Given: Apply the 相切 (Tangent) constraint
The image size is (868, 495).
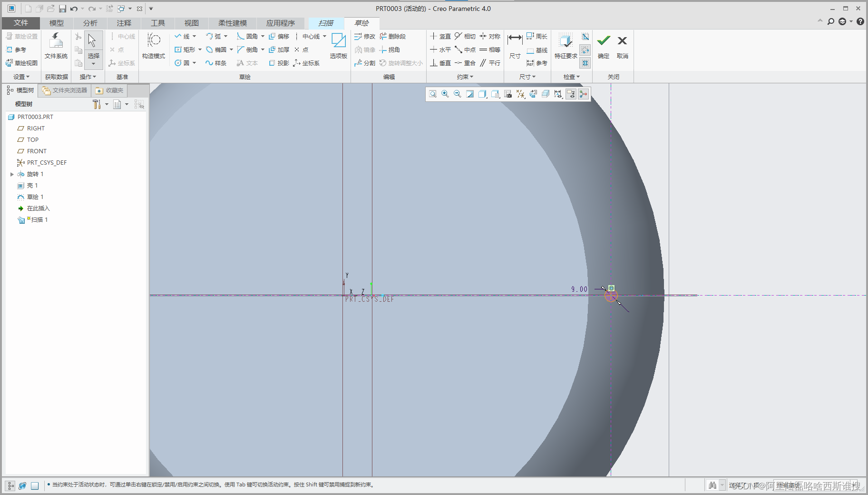Looking at the screenshot, I should (x=465, y=36).
